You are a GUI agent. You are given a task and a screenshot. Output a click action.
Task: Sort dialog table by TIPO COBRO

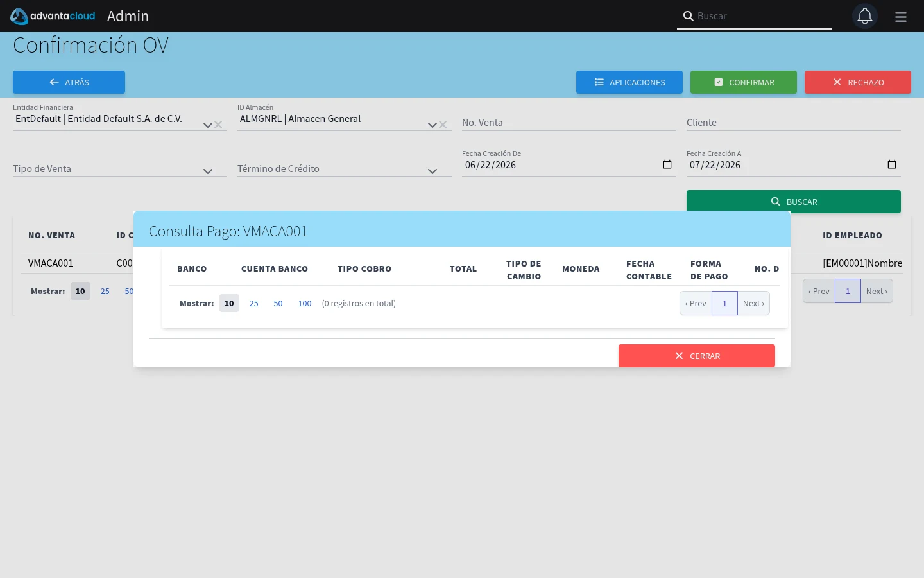364,269
